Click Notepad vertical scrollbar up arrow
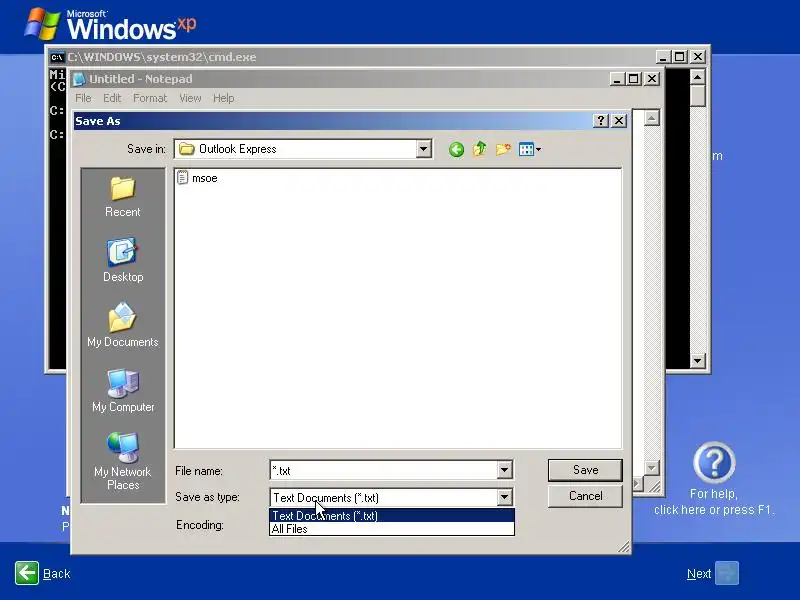The image size is (800, 600). (x=652, y=118)
